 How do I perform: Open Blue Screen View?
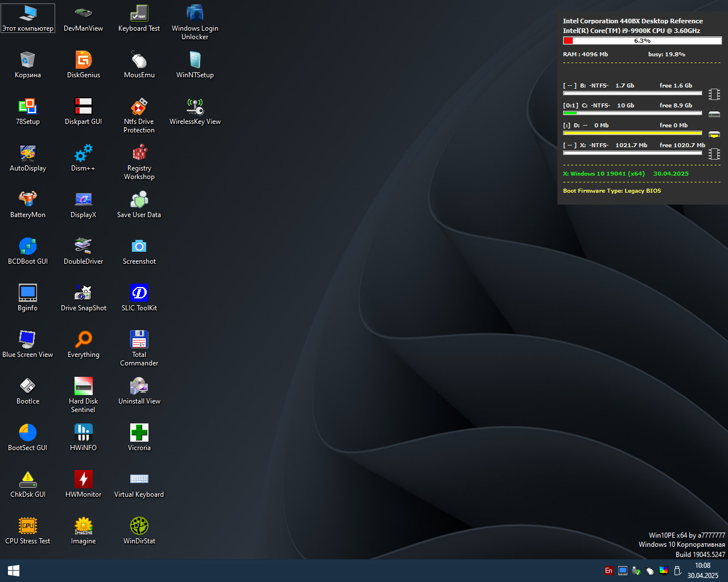[x=27, y=344]
